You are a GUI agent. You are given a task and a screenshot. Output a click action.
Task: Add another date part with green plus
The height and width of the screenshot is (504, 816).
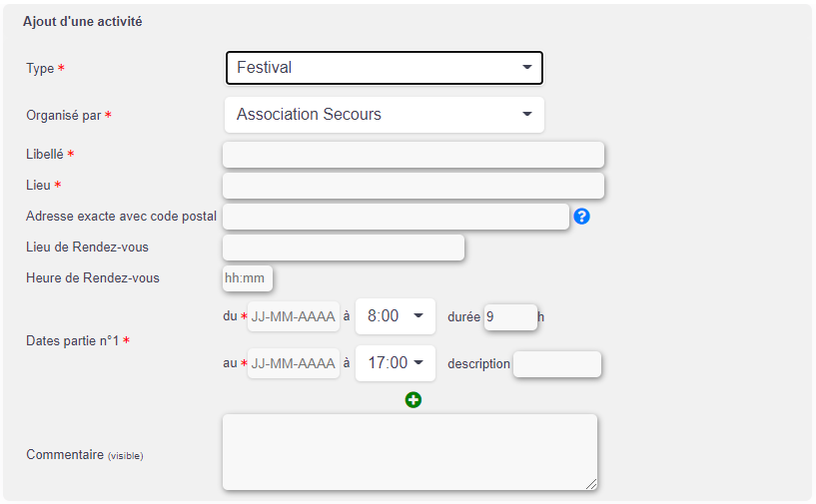pos(413,399)
